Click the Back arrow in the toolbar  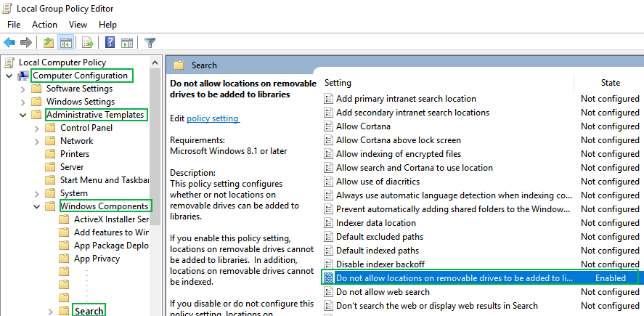pos(9,43)
